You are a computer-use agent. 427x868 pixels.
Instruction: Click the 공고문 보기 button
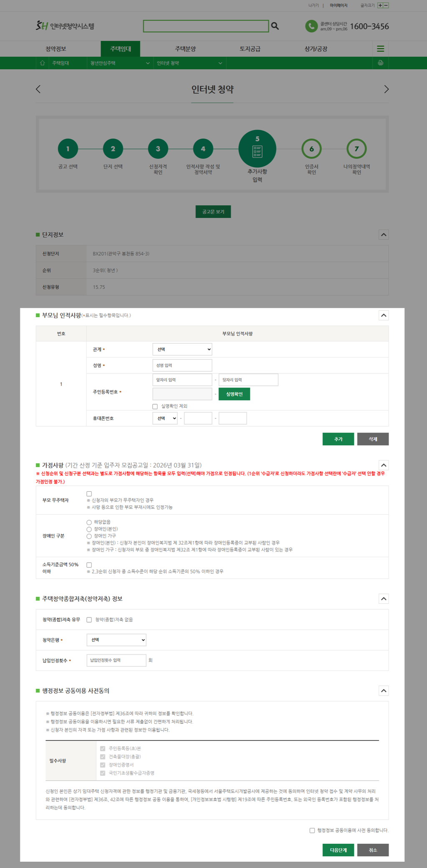pyautogui.click(x=213, y=212)
